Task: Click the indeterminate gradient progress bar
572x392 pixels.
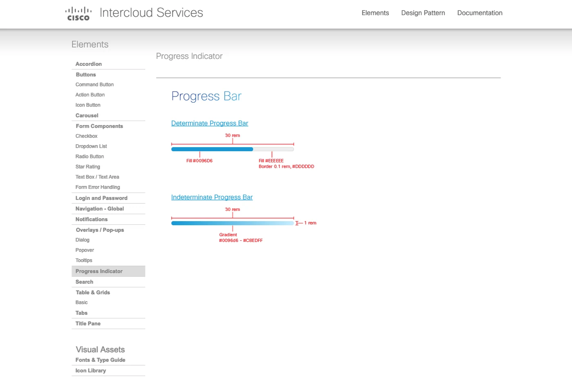Action: click(x=232, y=223)
